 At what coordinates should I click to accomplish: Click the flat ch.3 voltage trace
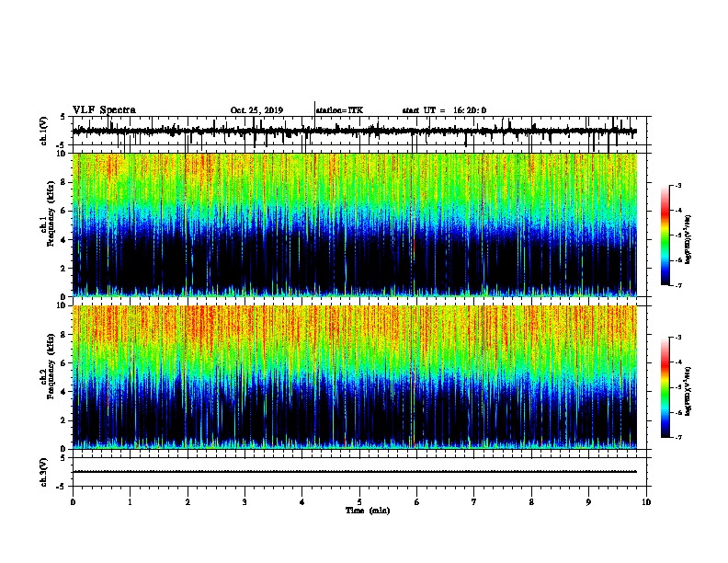point(355,472)
